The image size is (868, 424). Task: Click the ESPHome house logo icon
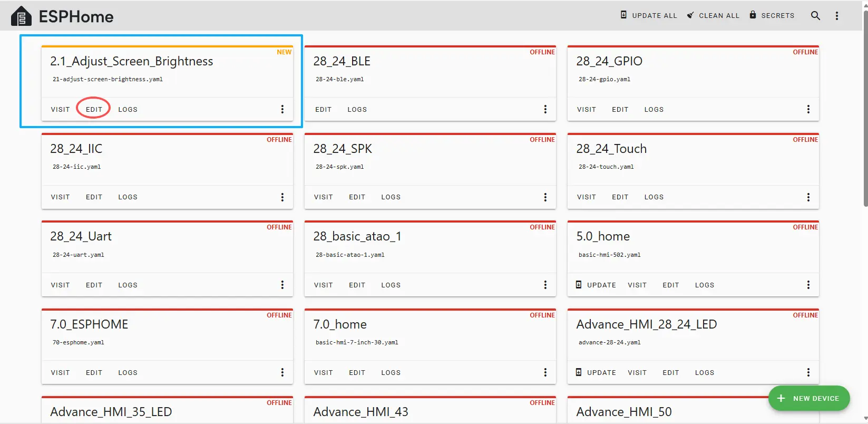[21, 16]
